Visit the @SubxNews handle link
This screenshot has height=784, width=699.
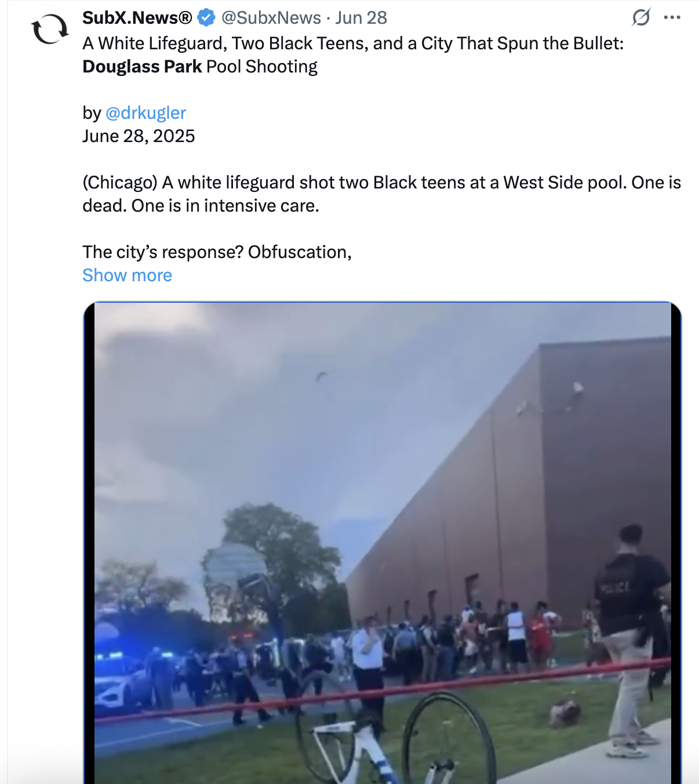pyautogui.click(x=271, y=18)
